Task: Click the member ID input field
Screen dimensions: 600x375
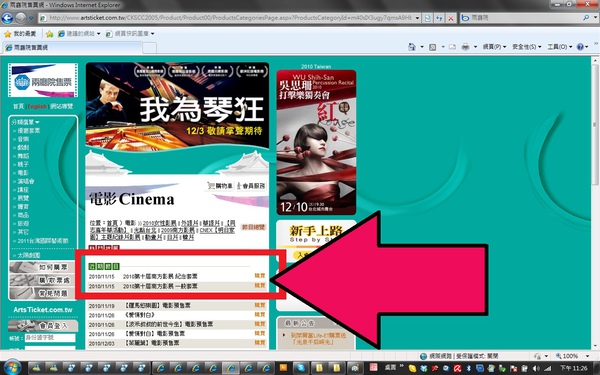Action: tap(50, 338)
